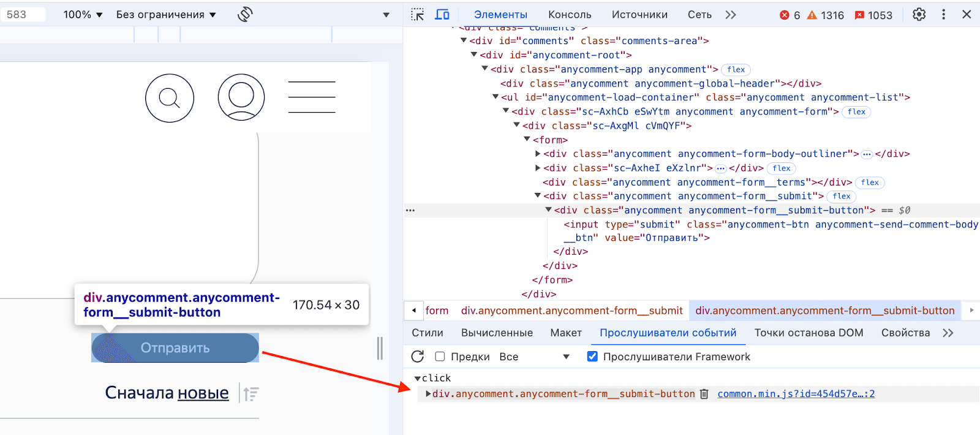Image resolution: width=980 pixels, height=435 pixels.
Task: Switch to the Элементы tab
Action: tap(500, 15)
